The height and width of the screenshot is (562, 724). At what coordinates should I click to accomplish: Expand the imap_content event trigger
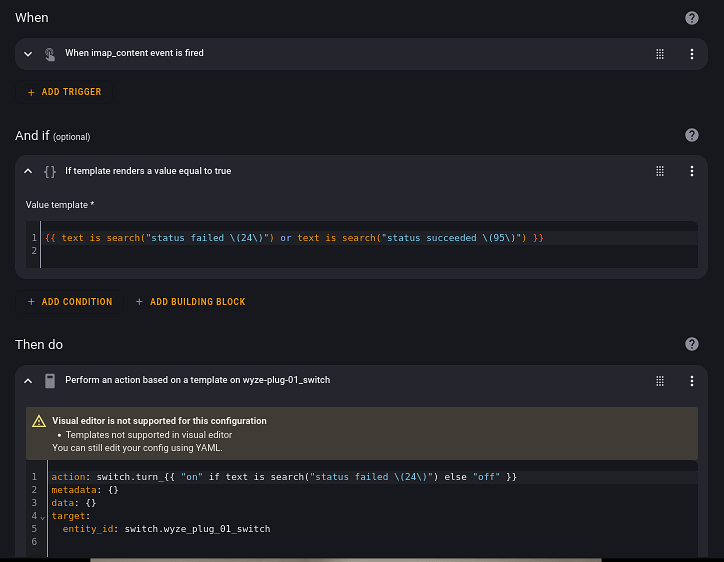(x=28, y=54)
